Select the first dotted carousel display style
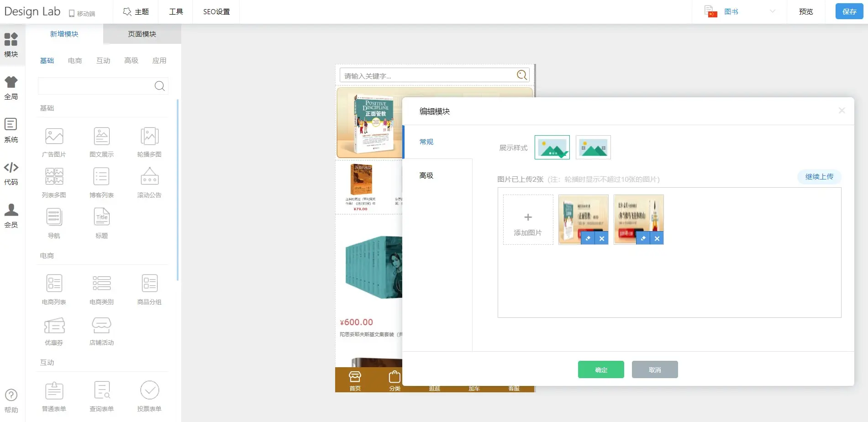The width and height of the screenshot is (868, 422). click(x=552, y=148)
